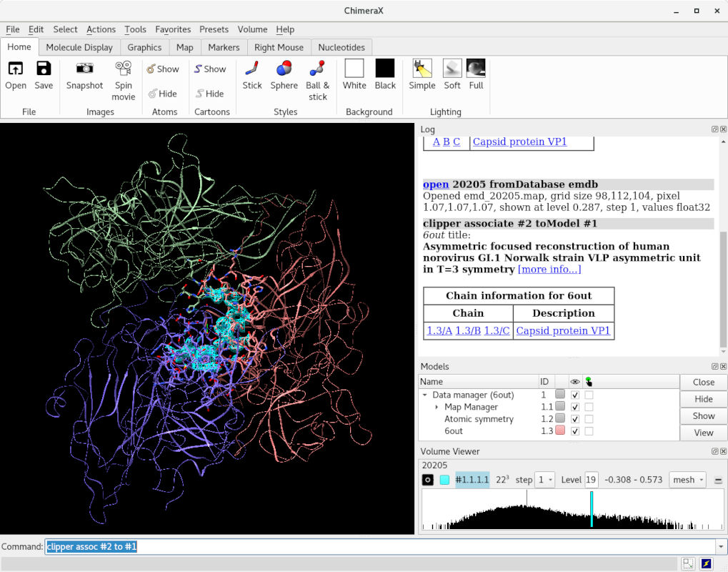Open the Volume menu
Image resolution: width=728 pixels, height=572 pixels.
[252, 29]
